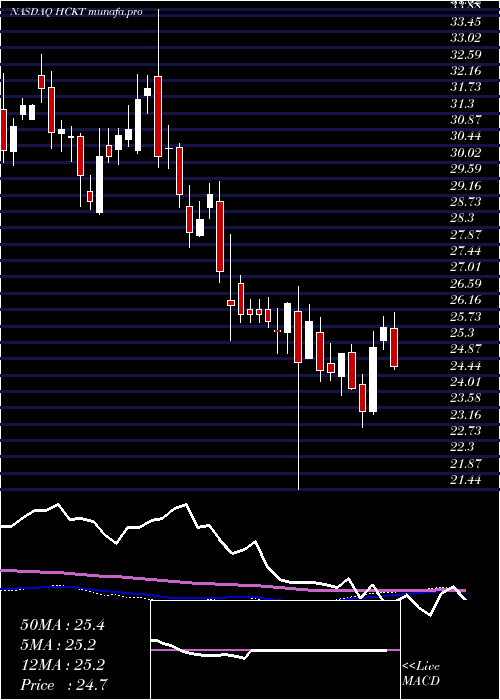Click the 24.87 price axis label

pyautogui.click(x=466, y=349)
